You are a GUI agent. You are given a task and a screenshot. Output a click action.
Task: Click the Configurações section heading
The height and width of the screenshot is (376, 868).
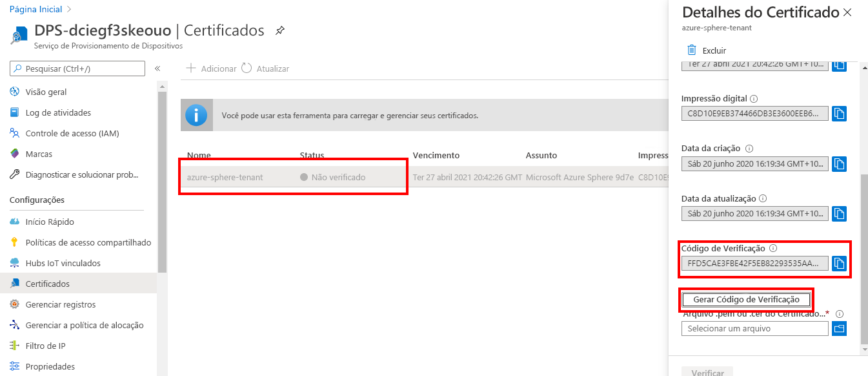pyautogui.click(x=37, y=200)
